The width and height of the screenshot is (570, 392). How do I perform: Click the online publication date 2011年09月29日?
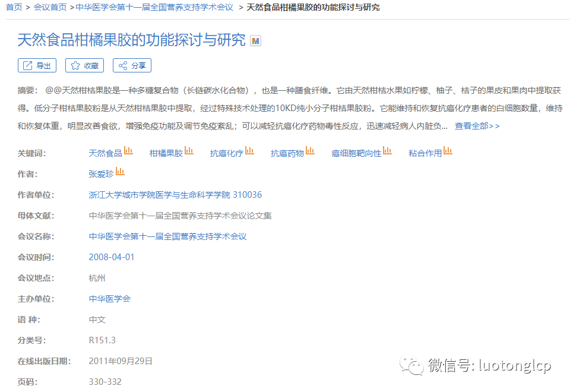[x=121, y=361]
